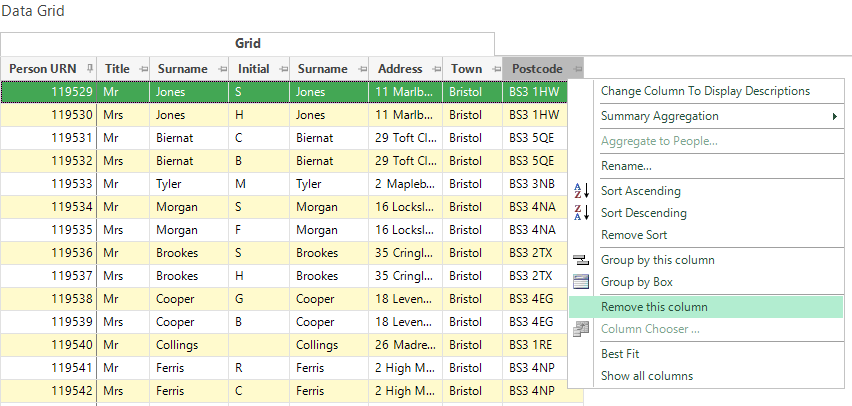Toggle the pin icon on Address column

pos(436,69)
